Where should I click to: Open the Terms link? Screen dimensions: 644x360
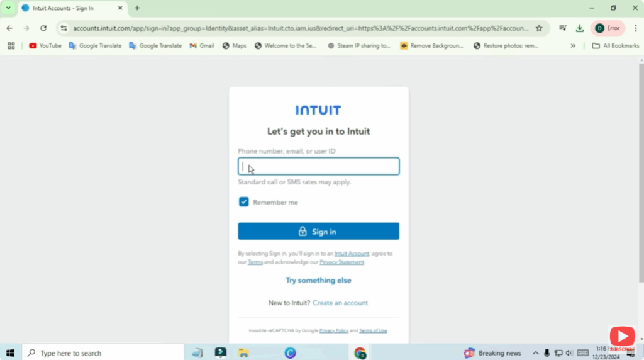[255, 262]
